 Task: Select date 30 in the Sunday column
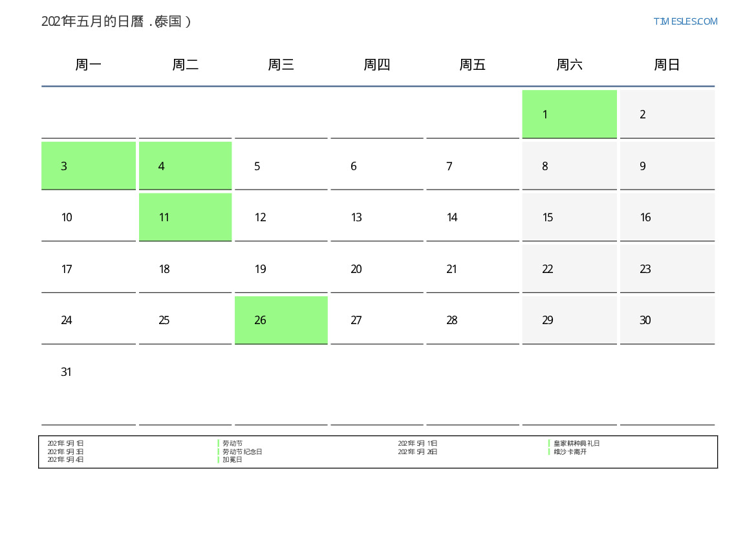[645, 320]
